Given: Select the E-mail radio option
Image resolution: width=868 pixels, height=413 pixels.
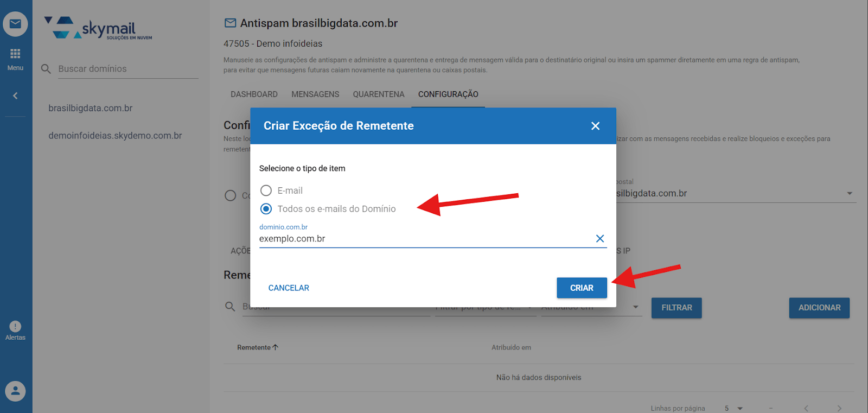Looking at the screenshot, I should tap(266, 190).
